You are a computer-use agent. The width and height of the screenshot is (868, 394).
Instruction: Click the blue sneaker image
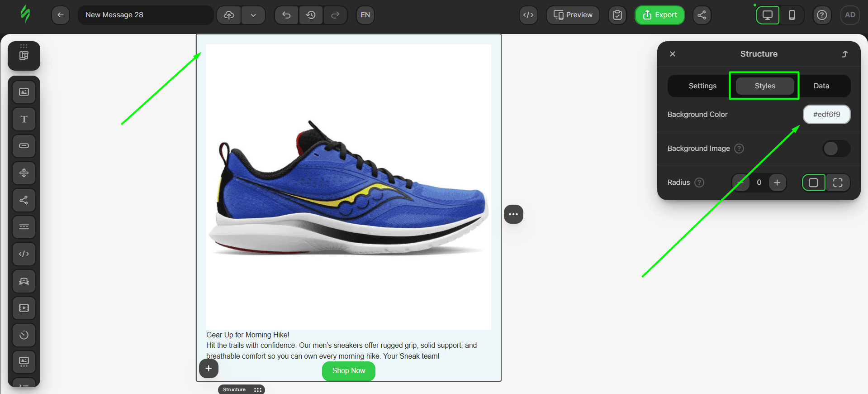tap(349, 187)
